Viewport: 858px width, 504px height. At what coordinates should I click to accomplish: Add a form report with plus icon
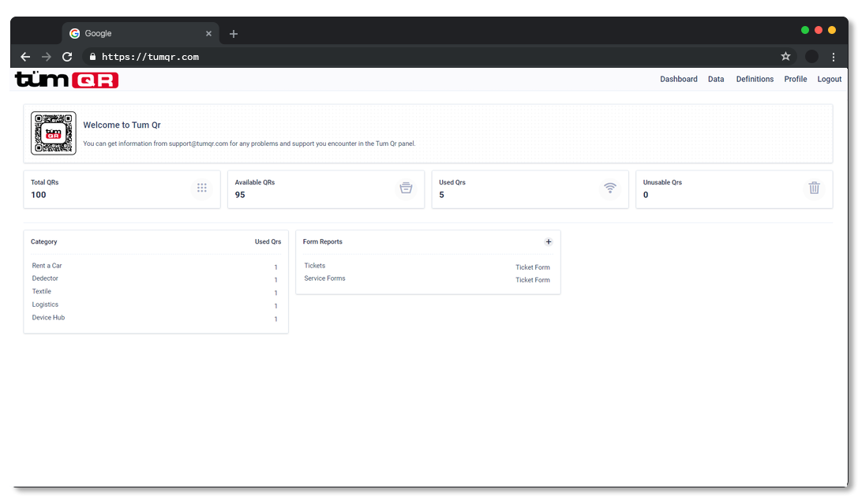549,241
